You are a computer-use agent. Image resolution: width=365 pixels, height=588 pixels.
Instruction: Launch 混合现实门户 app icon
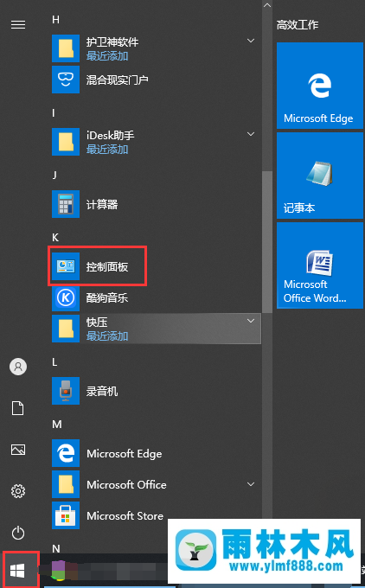(x=66, y=80)
